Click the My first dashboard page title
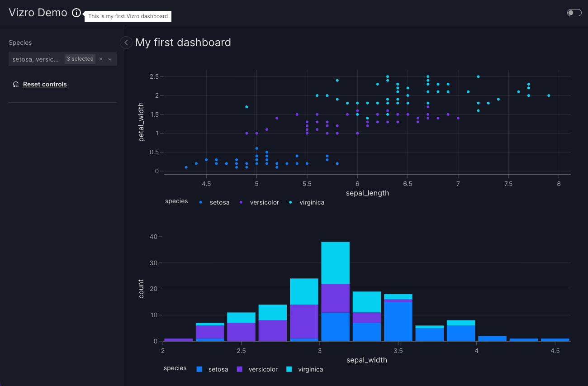The width and height of the screenshot is (588, 386). pyautogui.click(x=183, y=43)
